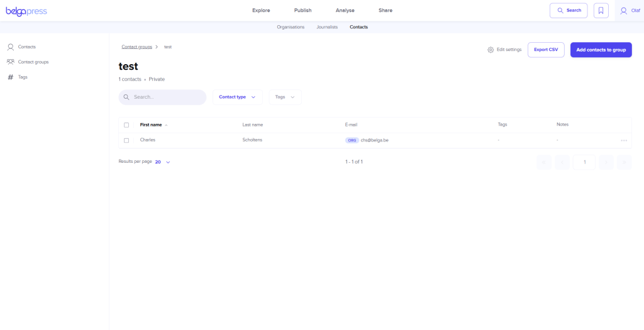644x330 pixels.
Task: Expand the Tags filter dropdown
Action: click(285, 97)
